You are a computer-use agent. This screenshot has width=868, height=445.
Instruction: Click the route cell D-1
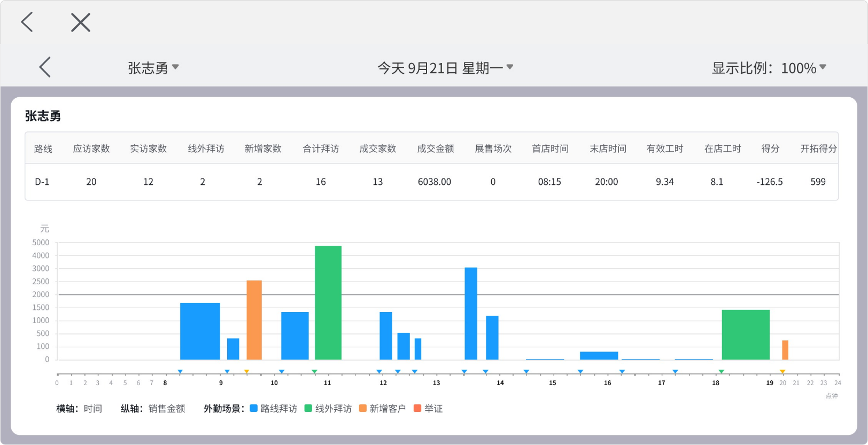pos(42,182)
